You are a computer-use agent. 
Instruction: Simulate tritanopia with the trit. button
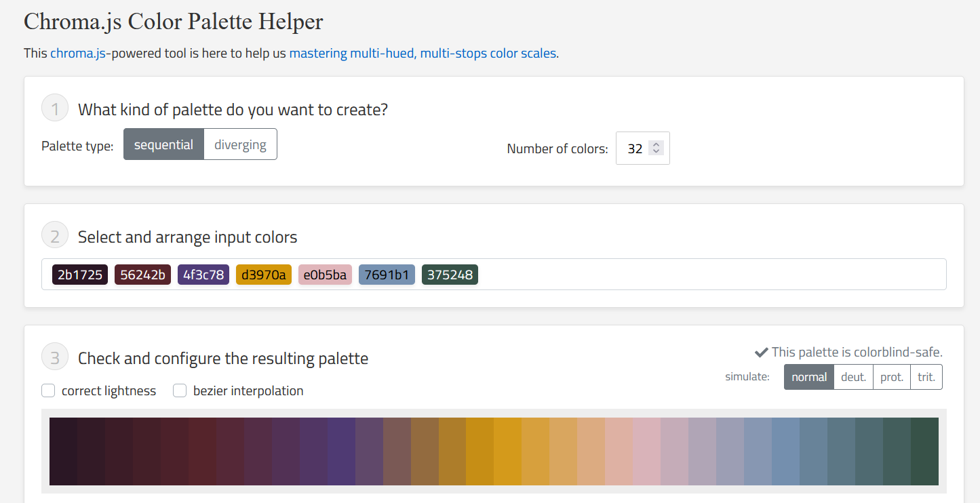[x=926, y=377]
